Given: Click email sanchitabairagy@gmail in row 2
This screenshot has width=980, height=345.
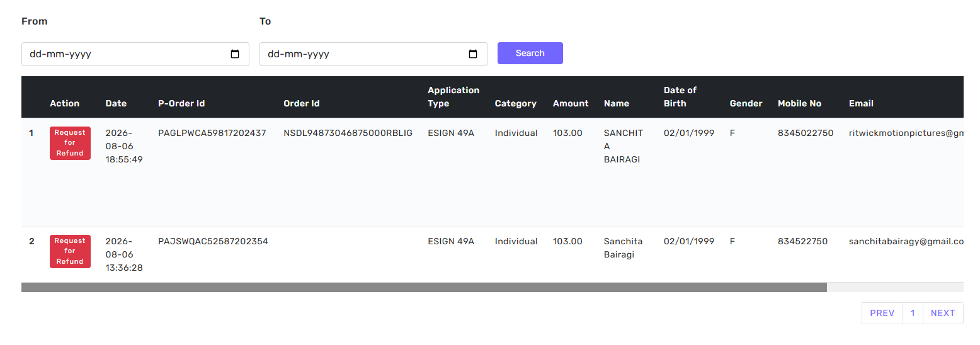Looking at the screenshot, I should 906,241.
